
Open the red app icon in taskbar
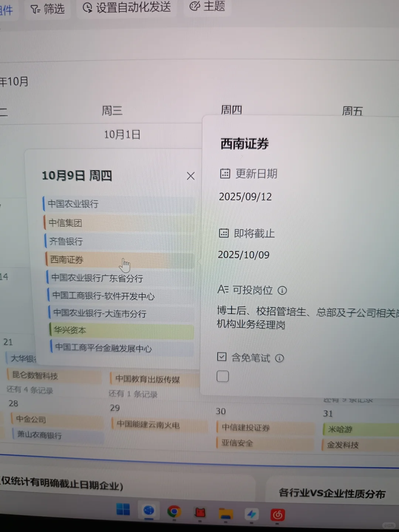[x=200, y=513]
